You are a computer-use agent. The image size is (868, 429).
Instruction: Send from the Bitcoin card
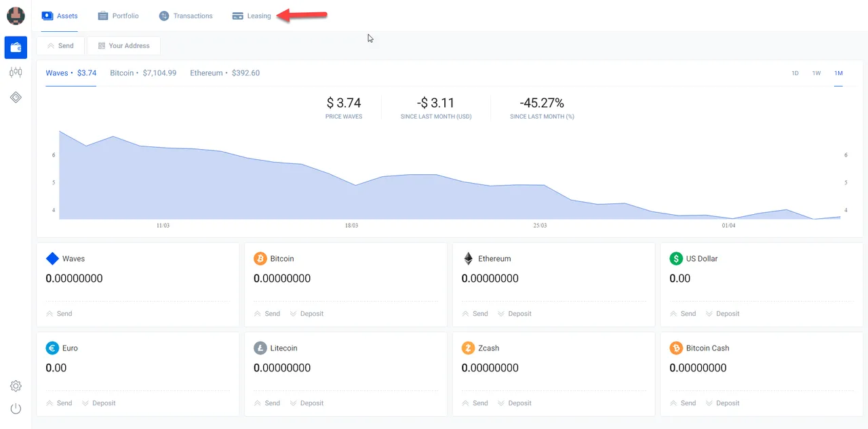267,314
